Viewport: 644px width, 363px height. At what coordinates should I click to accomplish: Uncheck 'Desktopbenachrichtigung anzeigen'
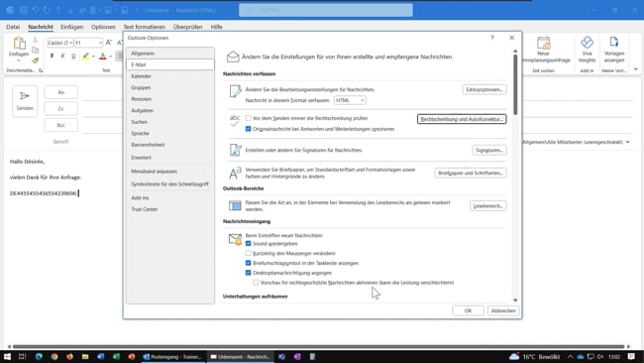(x=248, y=273)
